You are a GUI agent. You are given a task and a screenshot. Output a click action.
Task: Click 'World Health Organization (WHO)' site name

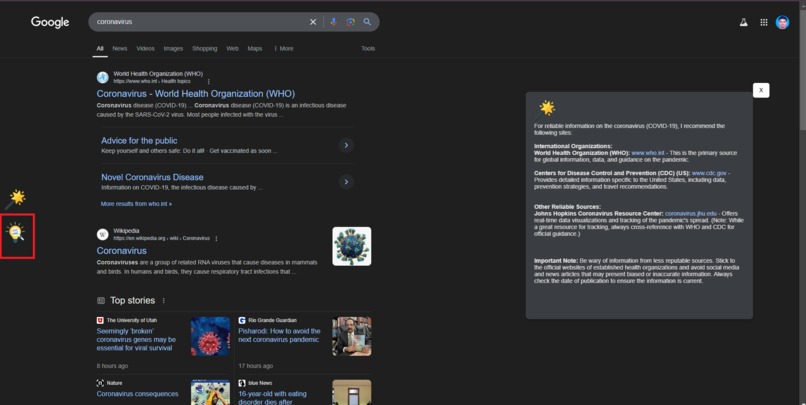coord(158,74)
